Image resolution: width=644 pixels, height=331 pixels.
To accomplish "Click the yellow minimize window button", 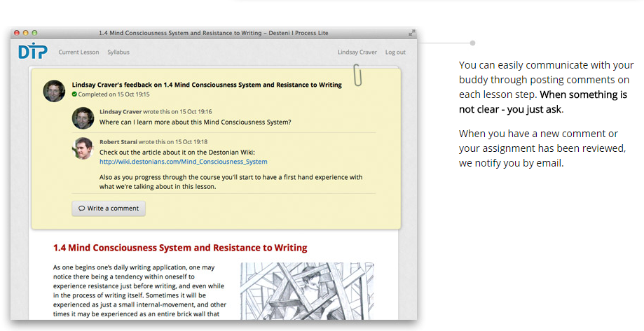I will 25,33.
